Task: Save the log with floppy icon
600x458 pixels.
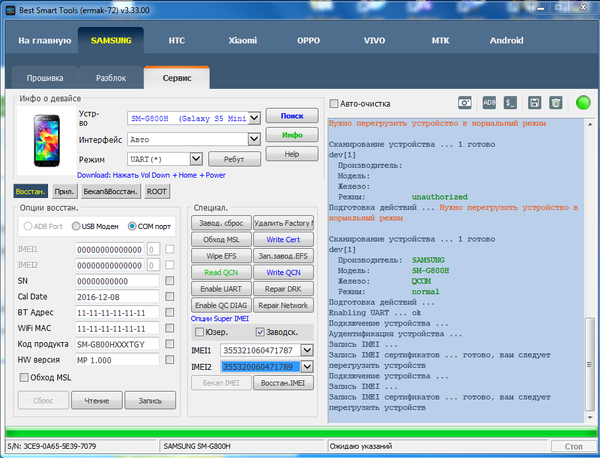Action: pyautogui.click(x=535, y=102)
